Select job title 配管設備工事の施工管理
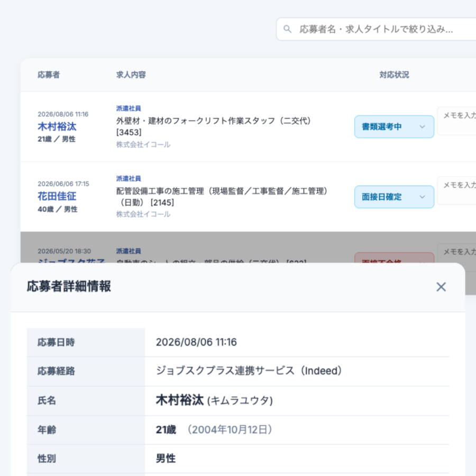The image size is (476, 476). [x=222, y=197]
